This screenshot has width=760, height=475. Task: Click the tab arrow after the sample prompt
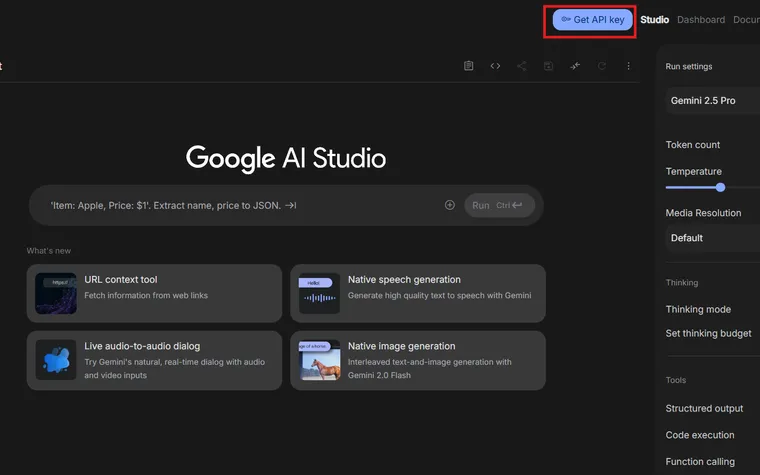tap(290, 206)
